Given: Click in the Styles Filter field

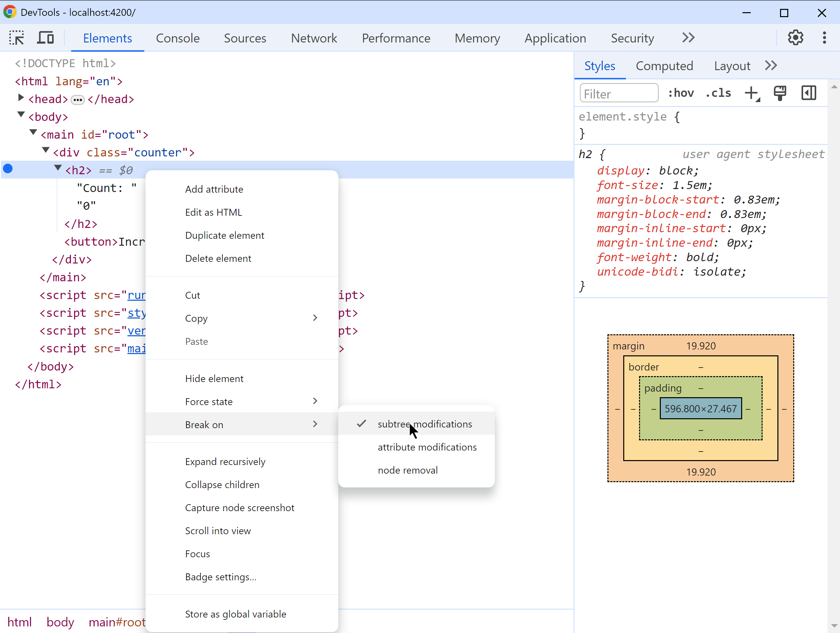Looking at the screenshot, I should point(619,94).
